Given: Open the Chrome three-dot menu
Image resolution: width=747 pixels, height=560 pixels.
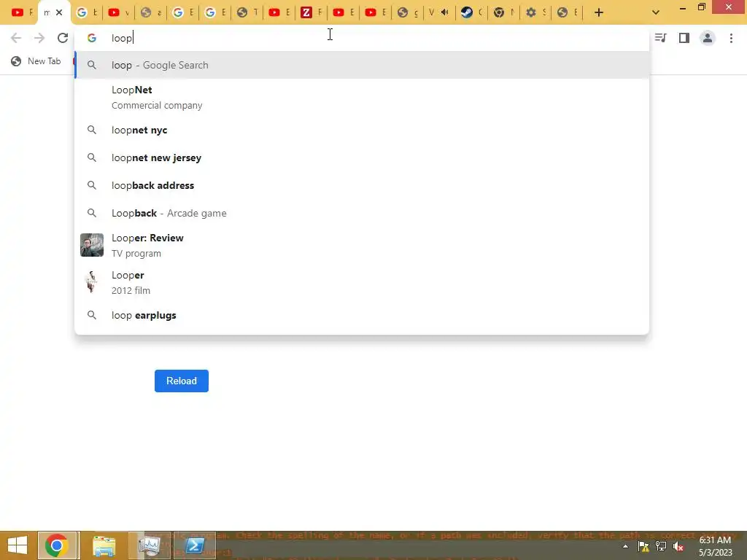Looking at the screenshot, I should pos(731,38).
